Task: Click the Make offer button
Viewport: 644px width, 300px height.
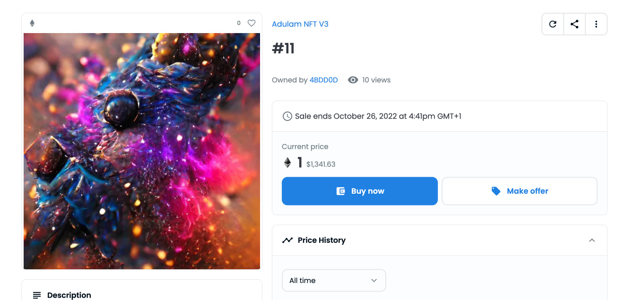Action: 519,191
